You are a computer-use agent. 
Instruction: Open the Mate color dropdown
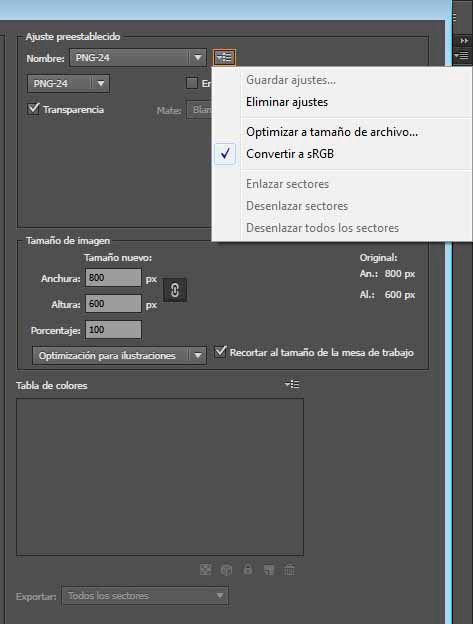coord(199,110)
